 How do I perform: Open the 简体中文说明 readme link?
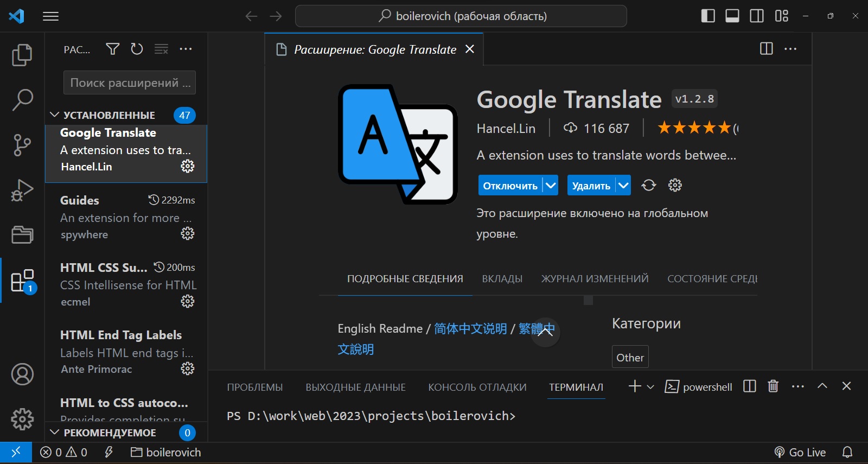[470, 328]
